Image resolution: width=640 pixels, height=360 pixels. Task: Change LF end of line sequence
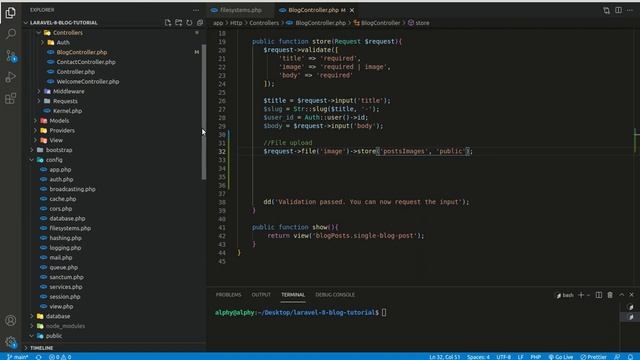520,357
